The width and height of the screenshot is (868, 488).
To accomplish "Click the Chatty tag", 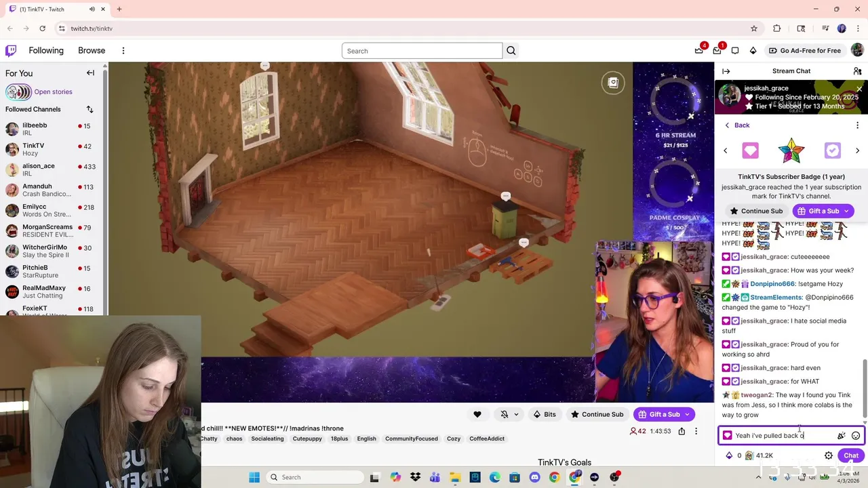I will 209,439.
